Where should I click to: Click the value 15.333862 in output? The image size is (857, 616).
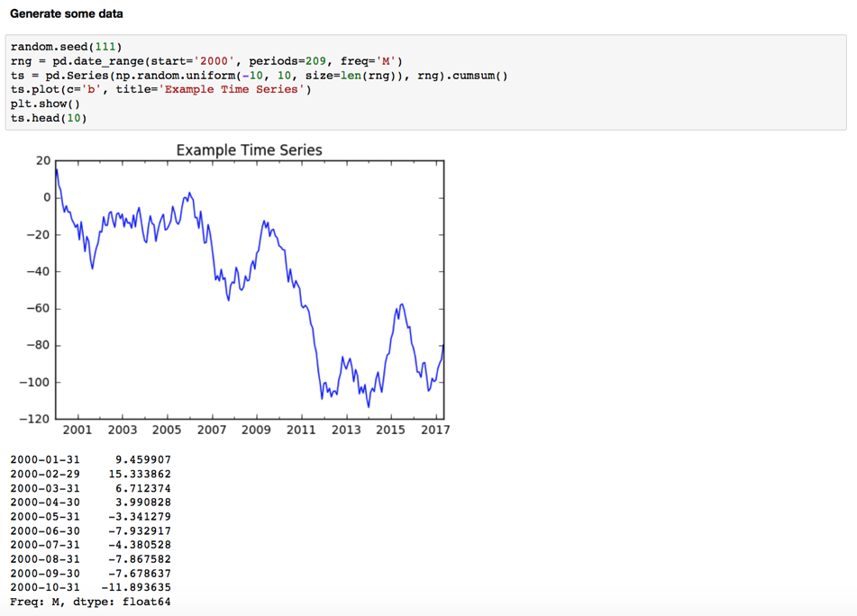point(140,474)
